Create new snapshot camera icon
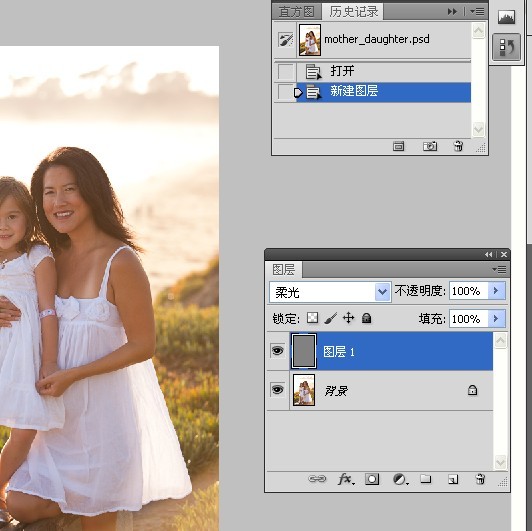532x531 pixels. pyautogui.click(x=430, y=147)
